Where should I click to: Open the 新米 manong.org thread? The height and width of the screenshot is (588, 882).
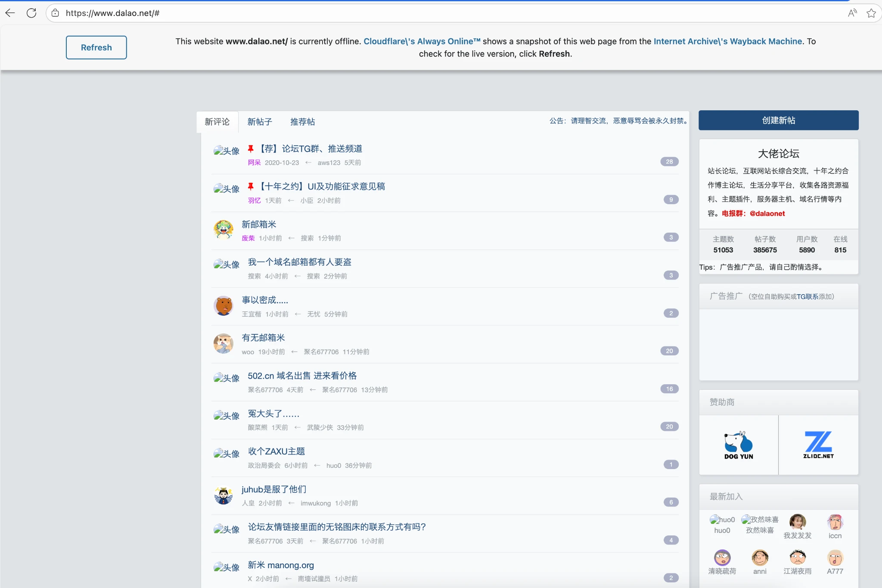(x=281, y=565)
